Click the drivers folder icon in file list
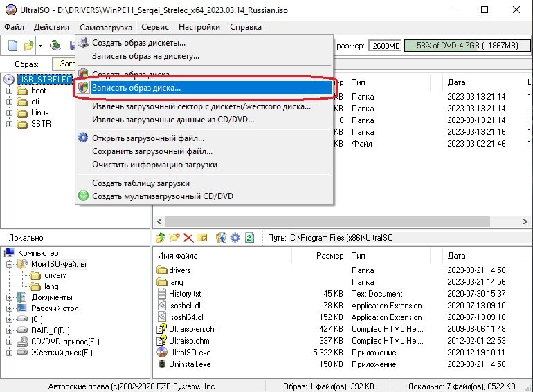This screenshot has width=533, height=392. 162,270
